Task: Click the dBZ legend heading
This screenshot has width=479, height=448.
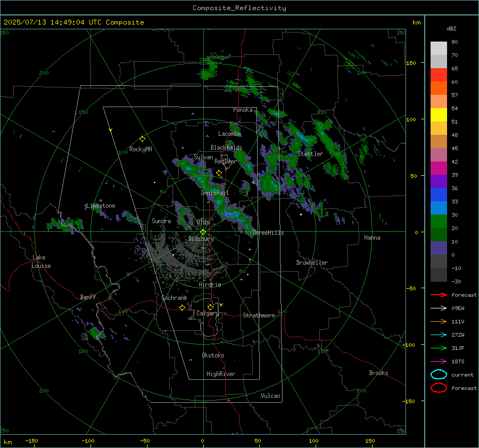Action: click(451, 29)
